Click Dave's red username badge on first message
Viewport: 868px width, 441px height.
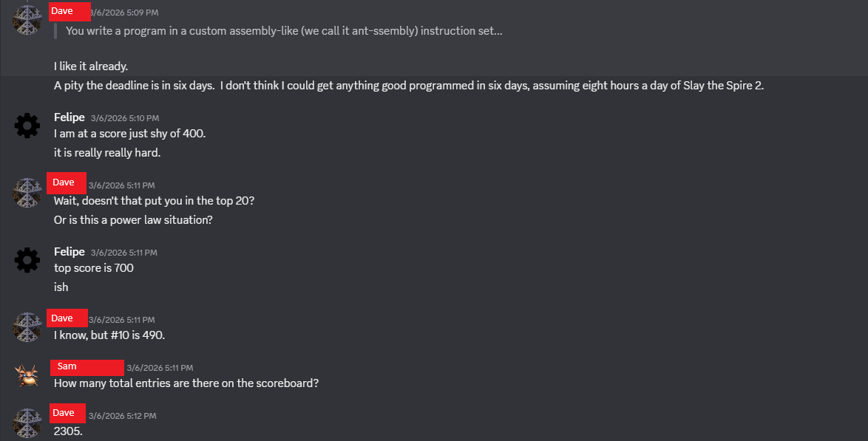point(69,11)
